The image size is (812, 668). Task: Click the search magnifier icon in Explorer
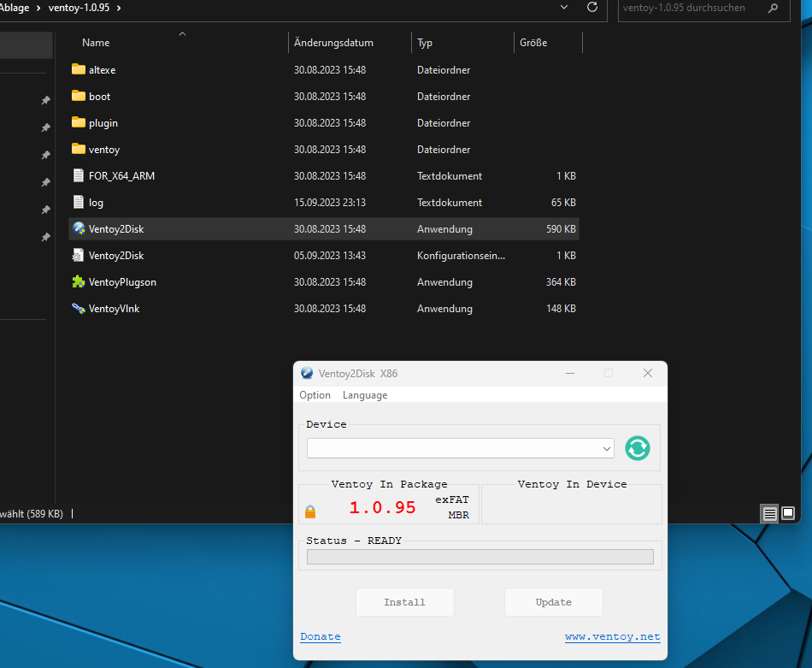tap(773, 8)
